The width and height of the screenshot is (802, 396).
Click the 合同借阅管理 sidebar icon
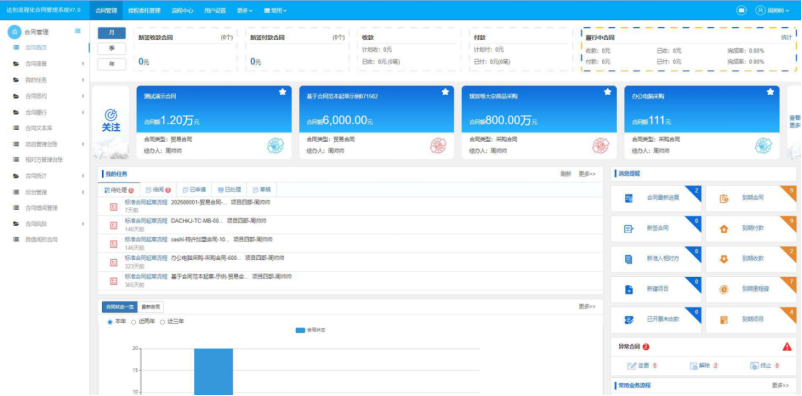16,208
